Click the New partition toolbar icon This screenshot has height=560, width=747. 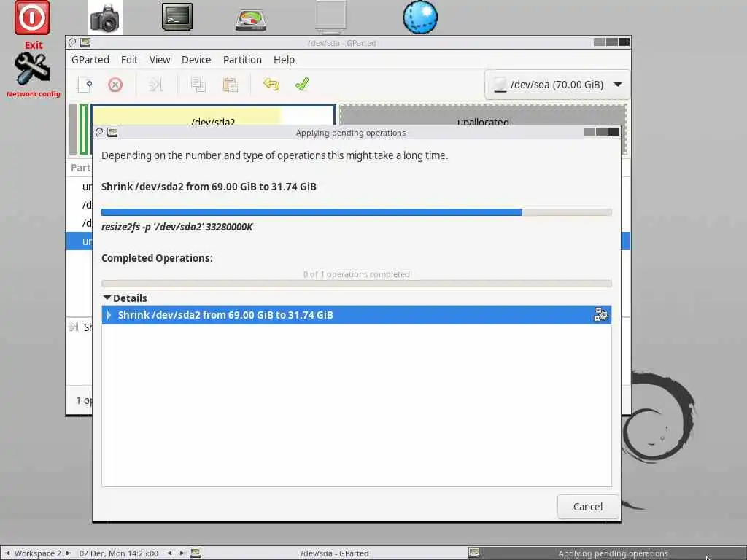[x=85, y=85]
